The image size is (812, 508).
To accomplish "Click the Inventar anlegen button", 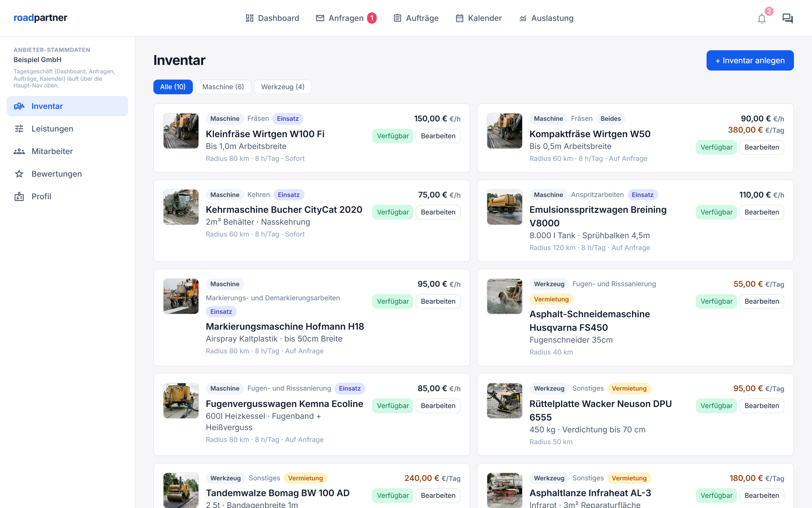I will click(x=750, y=60).
